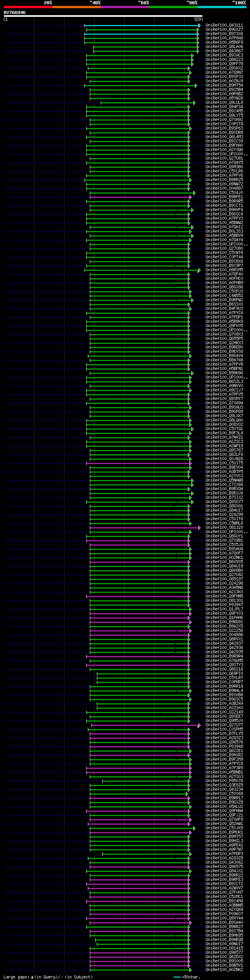This screenshot has width=250, height=980.
Task: Select the UniRef100_Q8GUY1 label
Action: 224,536
